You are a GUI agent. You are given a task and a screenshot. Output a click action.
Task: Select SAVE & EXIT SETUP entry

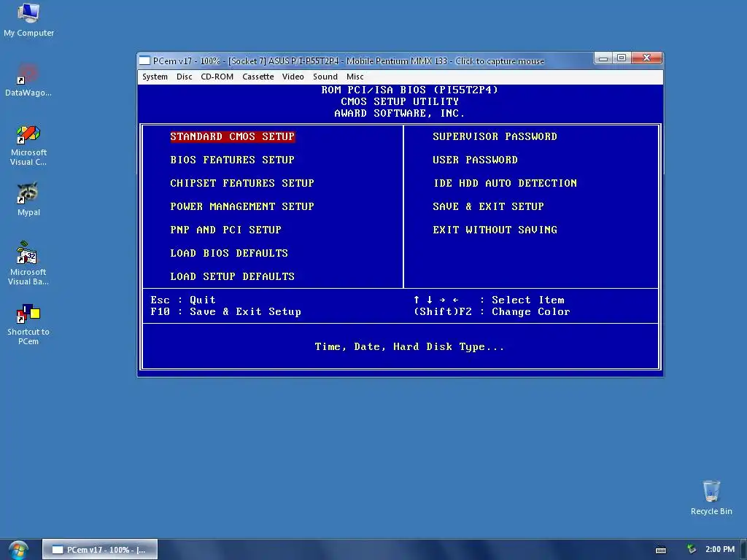(x=488, y=206)
